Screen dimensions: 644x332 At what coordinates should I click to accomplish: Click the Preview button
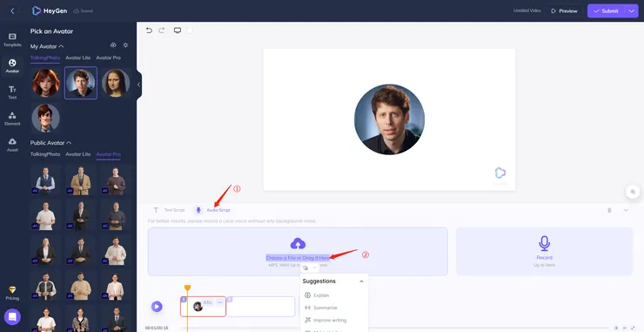[x=564, y=11]
